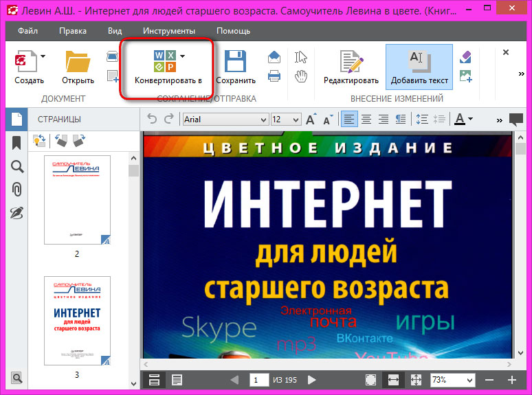Toggle fit to width
532x395 pixels.
393,380
